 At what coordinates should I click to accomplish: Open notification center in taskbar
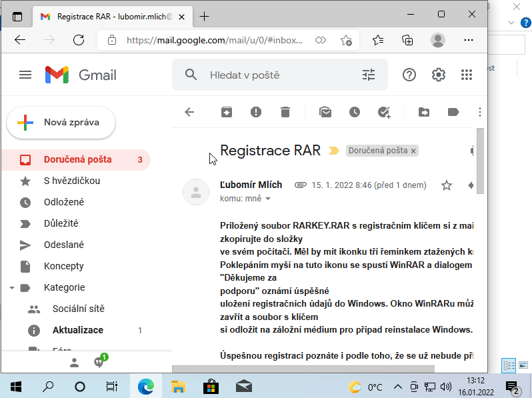click(513, 388)
